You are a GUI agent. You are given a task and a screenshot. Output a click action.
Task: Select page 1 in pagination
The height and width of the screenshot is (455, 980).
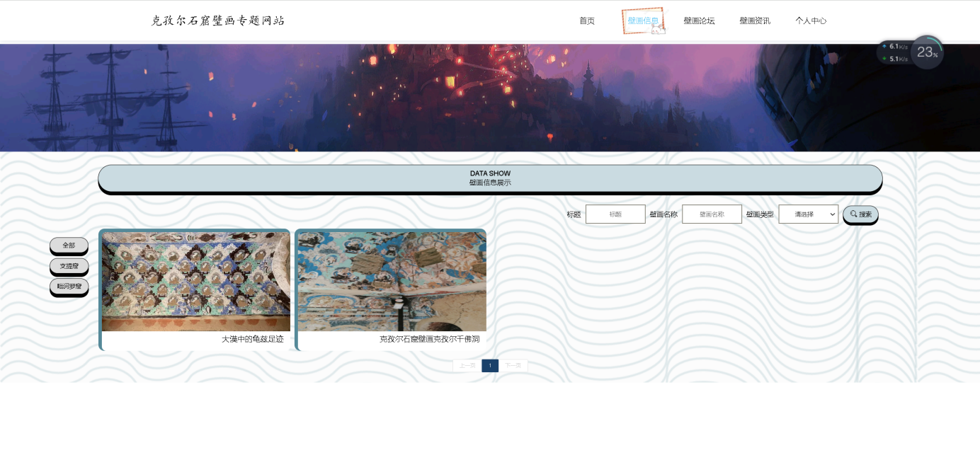pos(490,366)
